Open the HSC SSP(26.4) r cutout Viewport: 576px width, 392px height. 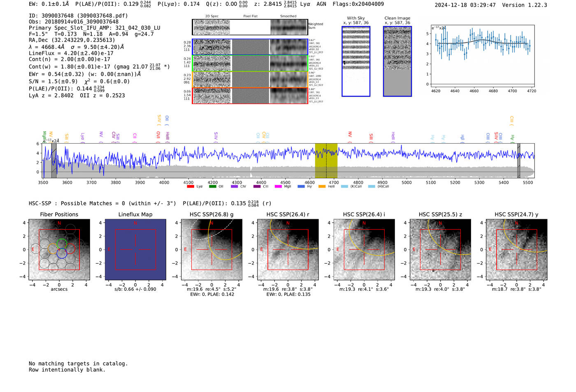click(288, 250)
